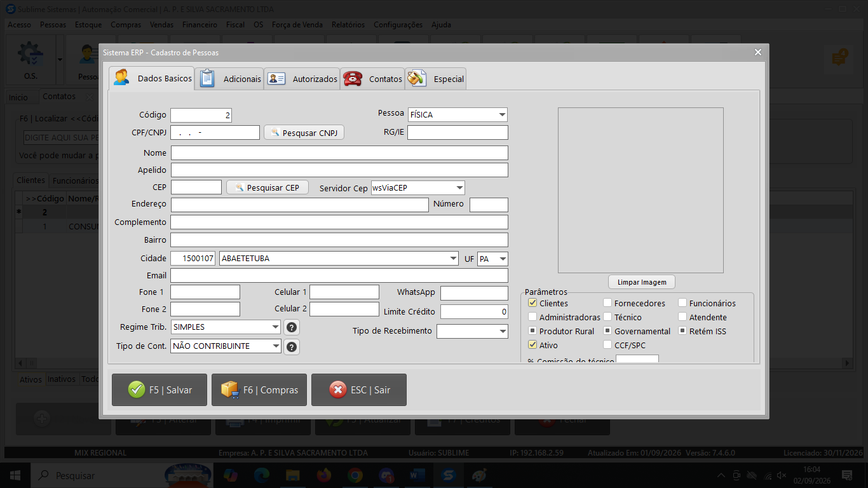The width and height of the screenshot is (868, 488).
Task: Expand the Regime Trib. dropdown
Action: 275,327
